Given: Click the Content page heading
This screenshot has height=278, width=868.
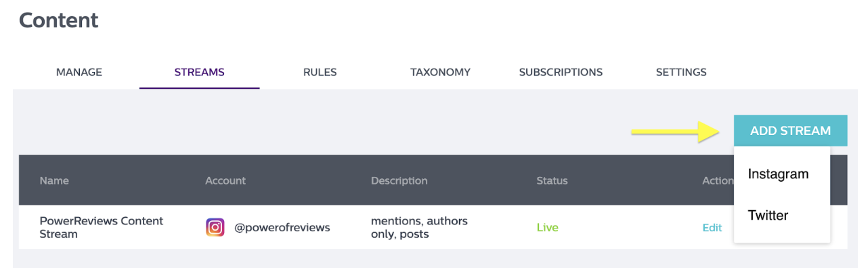Looking at the screenshot, I should (59, 20).
